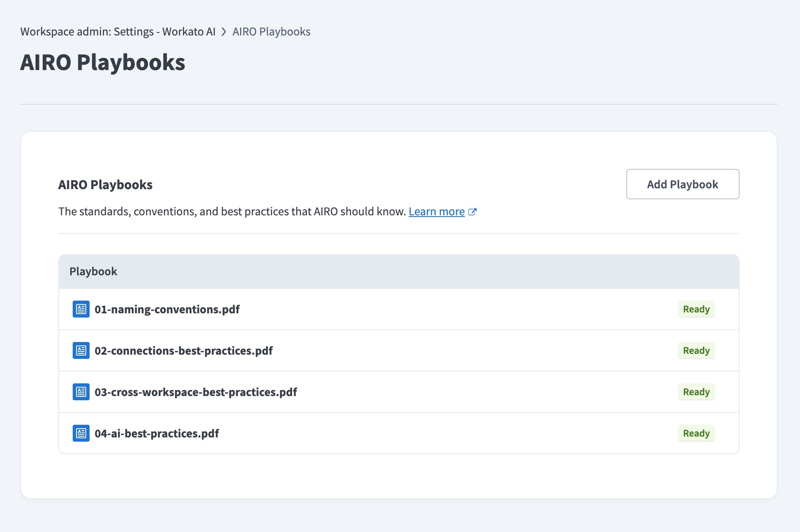800x532 pixels.
Task: Go to Workspace admin: Settings - Workato AI breadcrumb
Action: tap(118, 32)
